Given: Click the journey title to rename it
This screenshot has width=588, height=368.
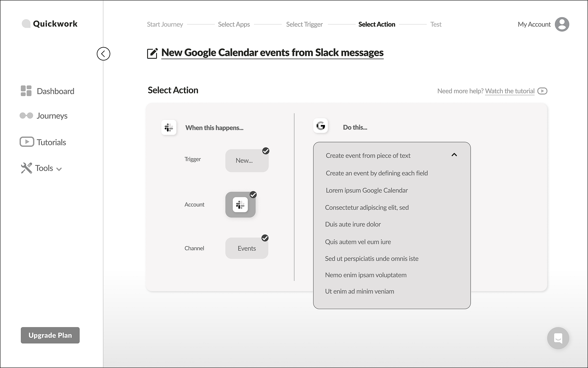Looking at the screenshot, I should [272, 52].
